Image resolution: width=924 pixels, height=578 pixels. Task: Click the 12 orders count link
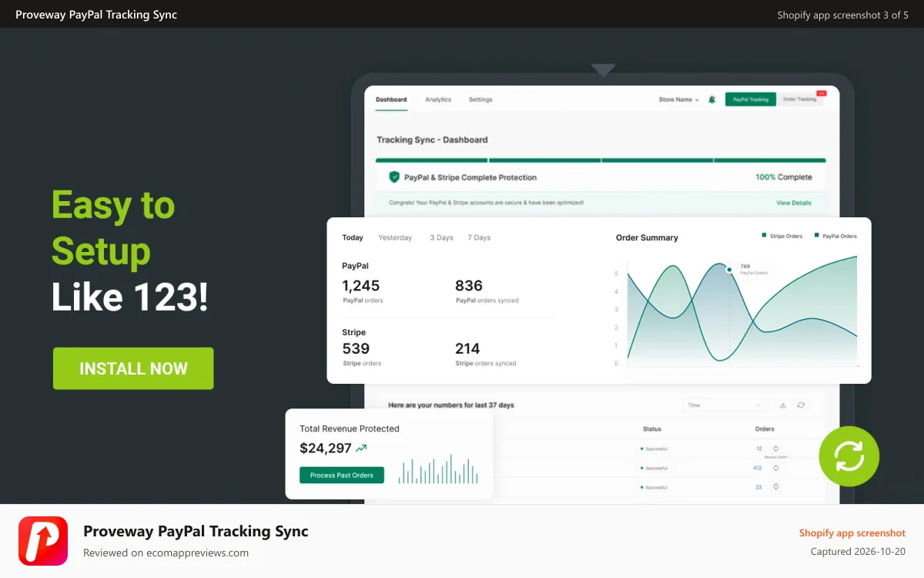[x=758, y=449]
